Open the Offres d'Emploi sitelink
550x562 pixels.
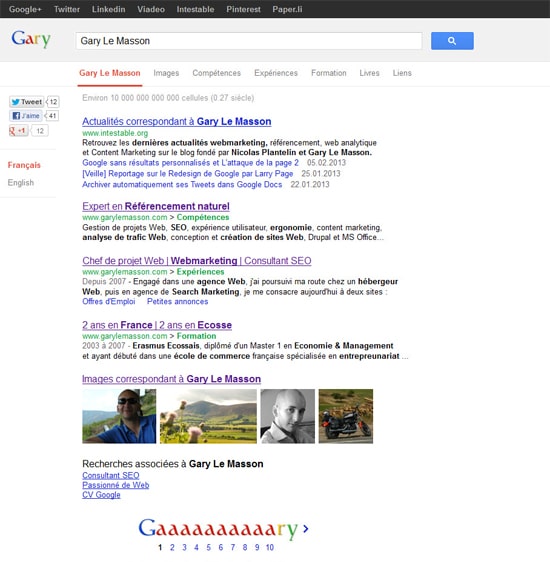click(109, 301)
